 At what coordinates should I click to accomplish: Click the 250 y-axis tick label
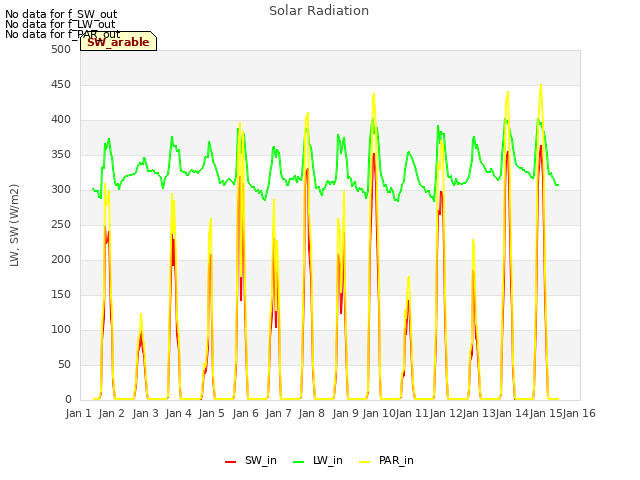click(61, 224)
